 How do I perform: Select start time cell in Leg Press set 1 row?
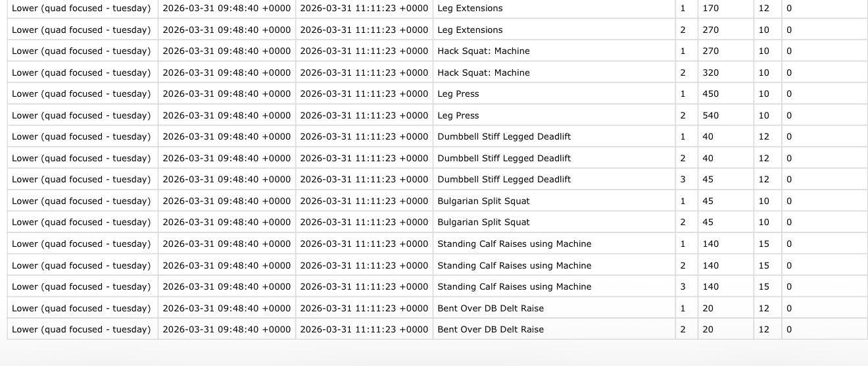click(x=226, y=93)
